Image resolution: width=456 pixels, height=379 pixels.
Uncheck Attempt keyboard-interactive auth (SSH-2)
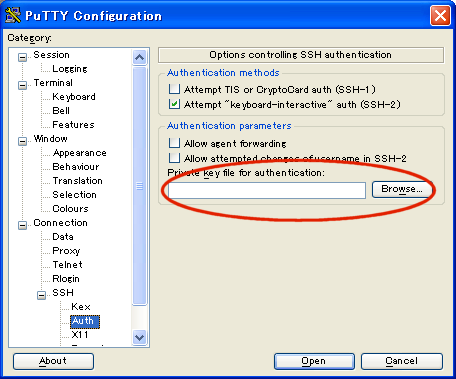click(x=174, y=104)
